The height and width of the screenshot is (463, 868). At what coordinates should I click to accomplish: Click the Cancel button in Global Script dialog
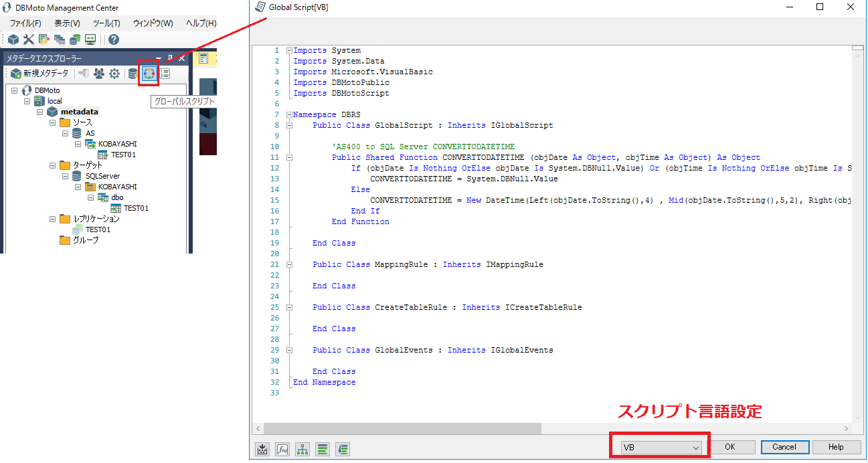click(784, 447)
